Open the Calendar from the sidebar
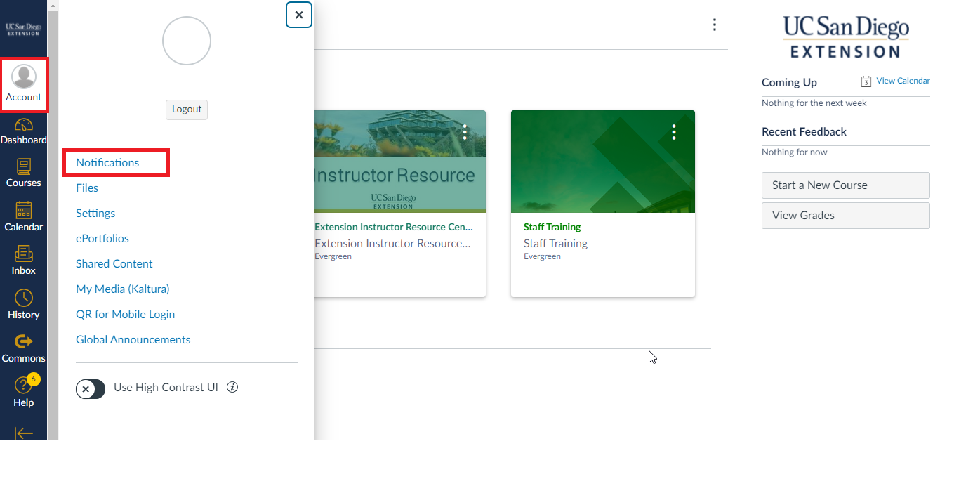Image resolution: width=980 pixels, height=486 pixels. [x=24, y=217]
